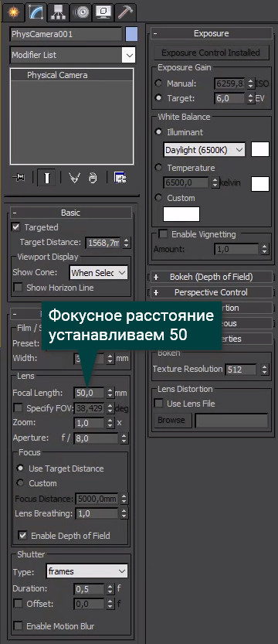Open Configure Modifier Sets icon
Screen dimensions: 278x644
(x=120, y=179)
